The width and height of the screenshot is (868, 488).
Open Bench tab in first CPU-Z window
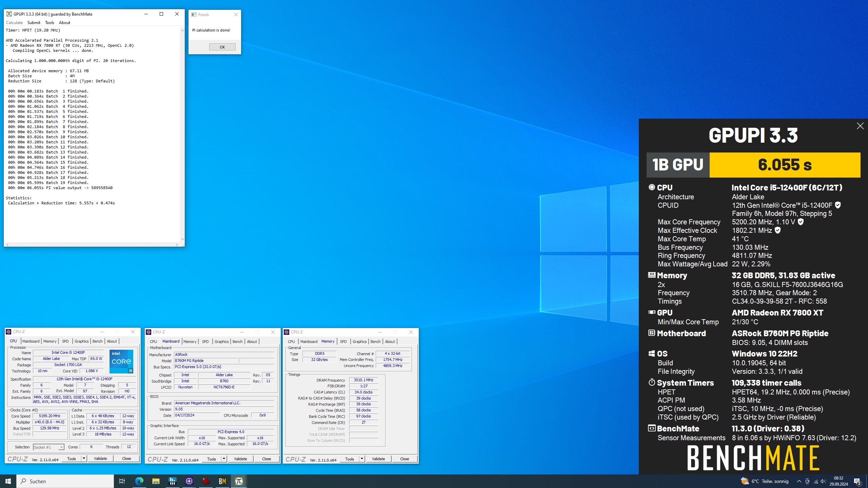[98, 341]
